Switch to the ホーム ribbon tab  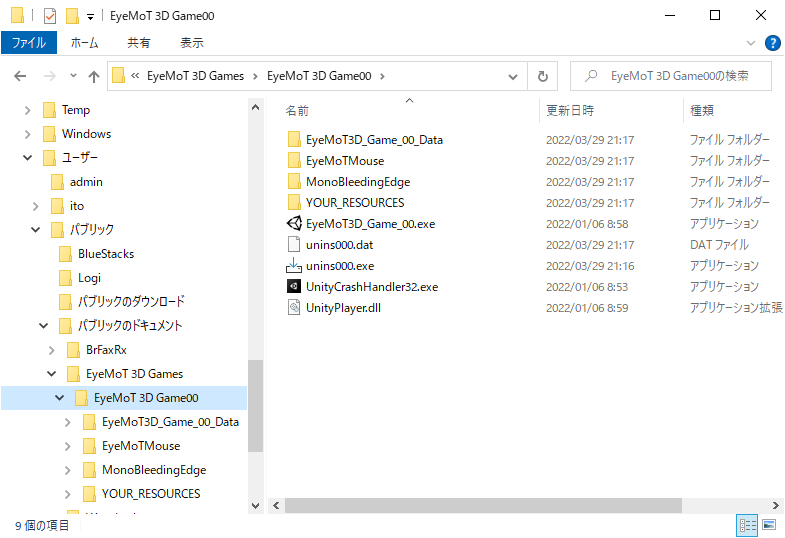coord(84,43)
